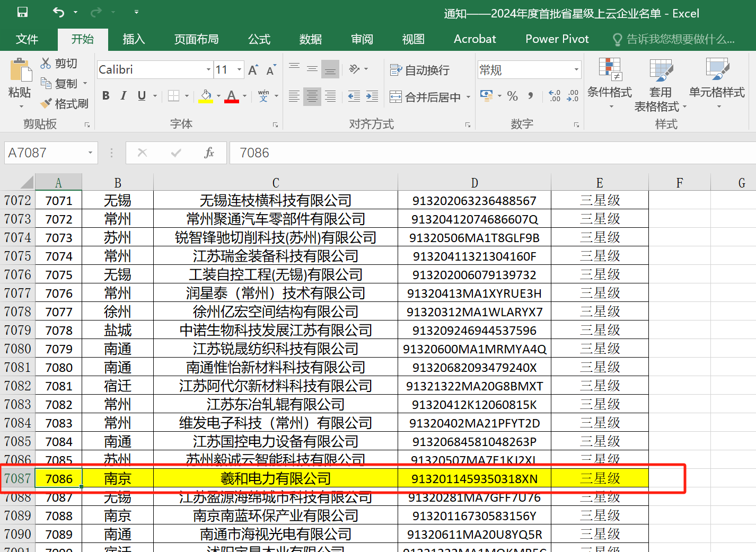Click the Undo arrow icon
Image resolution: width=756 pixels, height=552 pixels.
pos(58,12)
